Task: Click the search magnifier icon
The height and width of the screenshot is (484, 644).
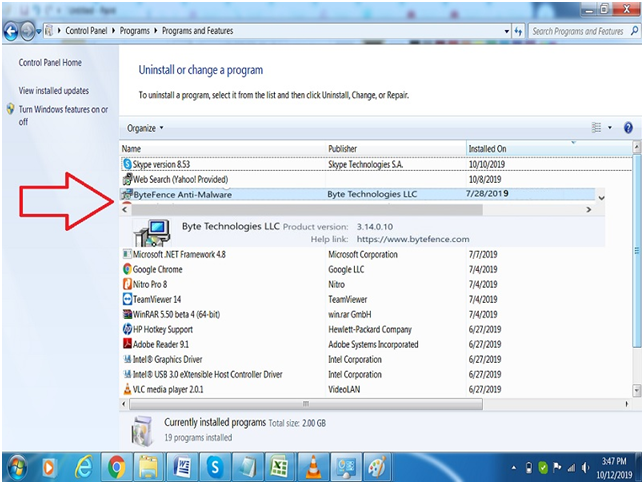Action: coord(635,31)
